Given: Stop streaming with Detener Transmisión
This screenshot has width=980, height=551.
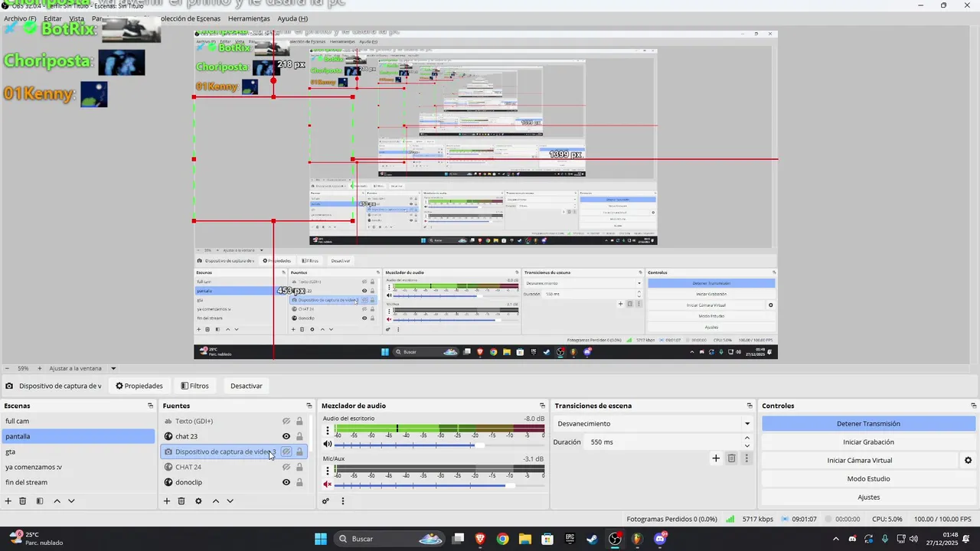Looking at the screenshot, I should pos(868,423).
